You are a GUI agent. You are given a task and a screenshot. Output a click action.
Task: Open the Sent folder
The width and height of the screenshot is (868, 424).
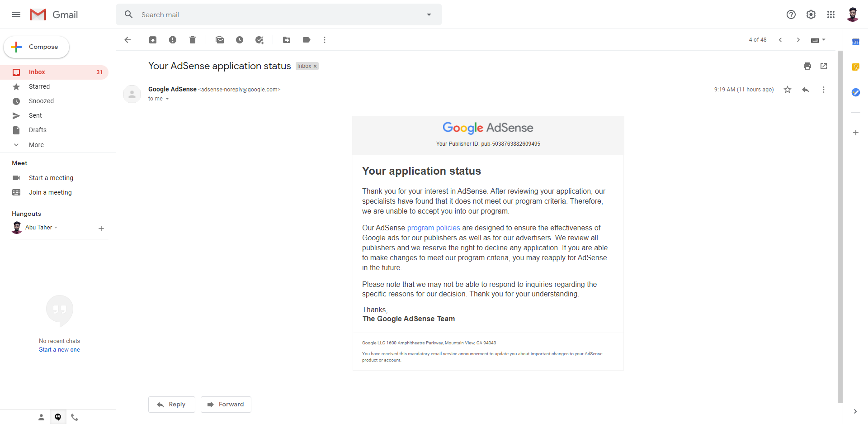click(x=35, y=115)
